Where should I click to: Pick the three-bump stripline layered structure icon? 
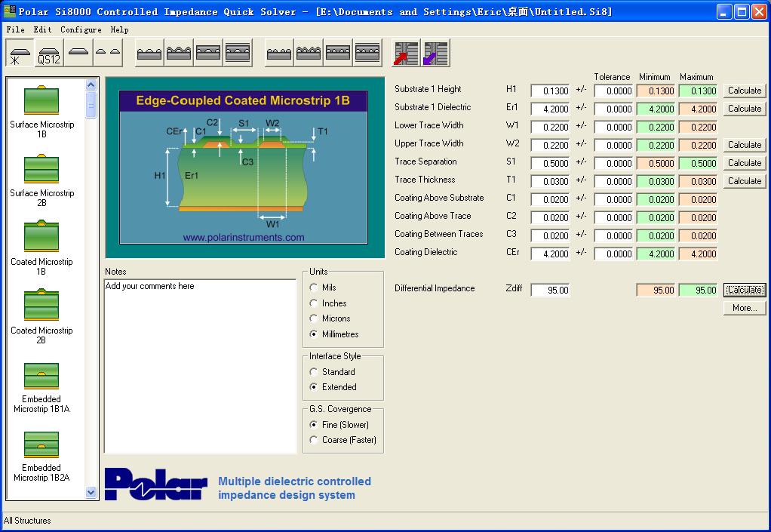(238, 53)
